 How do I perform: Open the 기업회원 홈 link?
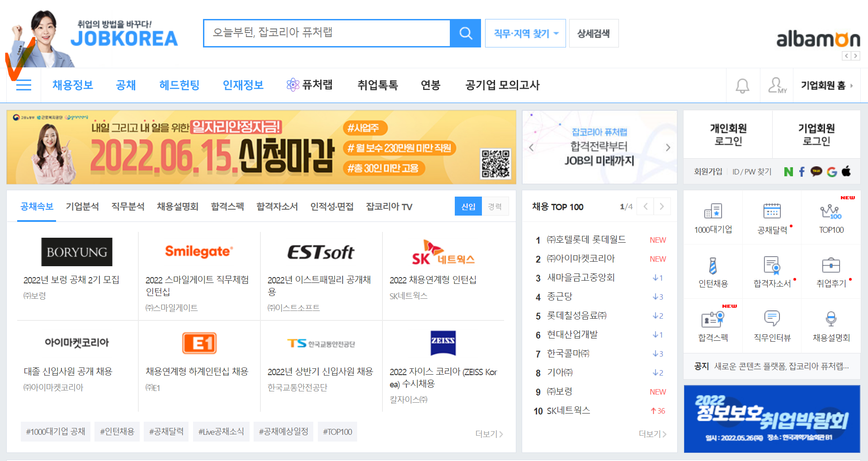point(827,85)
